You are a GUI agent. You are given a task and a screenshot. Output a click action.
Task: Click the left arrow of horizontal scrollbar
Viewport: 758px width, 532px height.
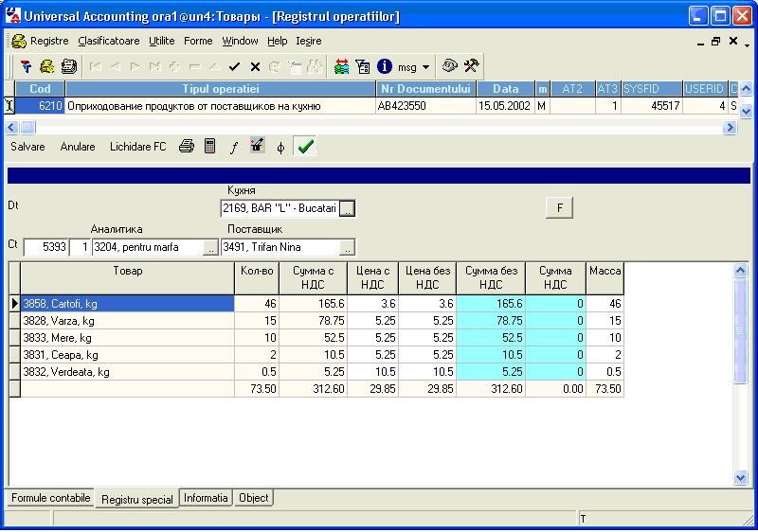[x=11, y=128]
